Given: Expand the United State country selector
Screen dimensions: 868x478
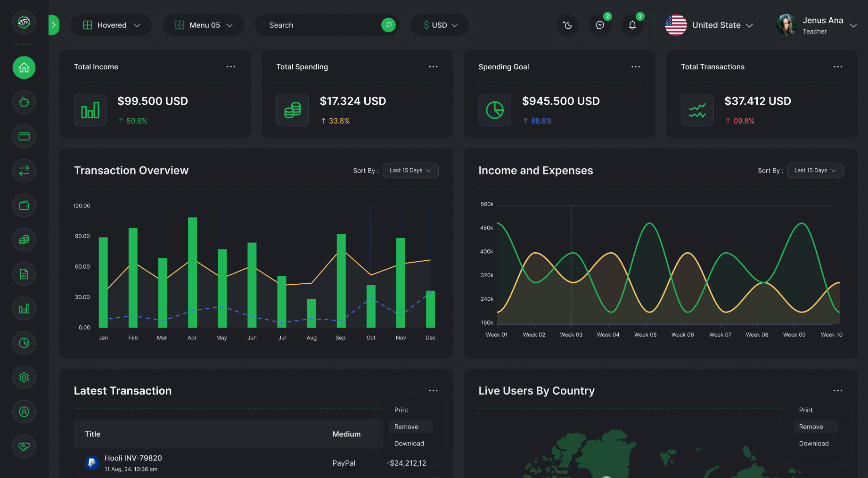Looking at the screenshot, I should click(x=709, y=25).
